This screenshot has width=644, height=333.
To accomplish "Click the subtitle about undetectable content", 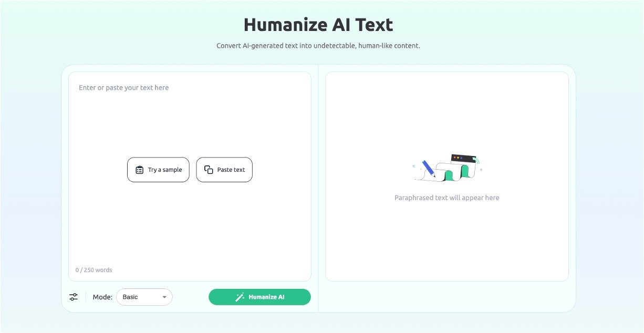I will coord(318,46).
